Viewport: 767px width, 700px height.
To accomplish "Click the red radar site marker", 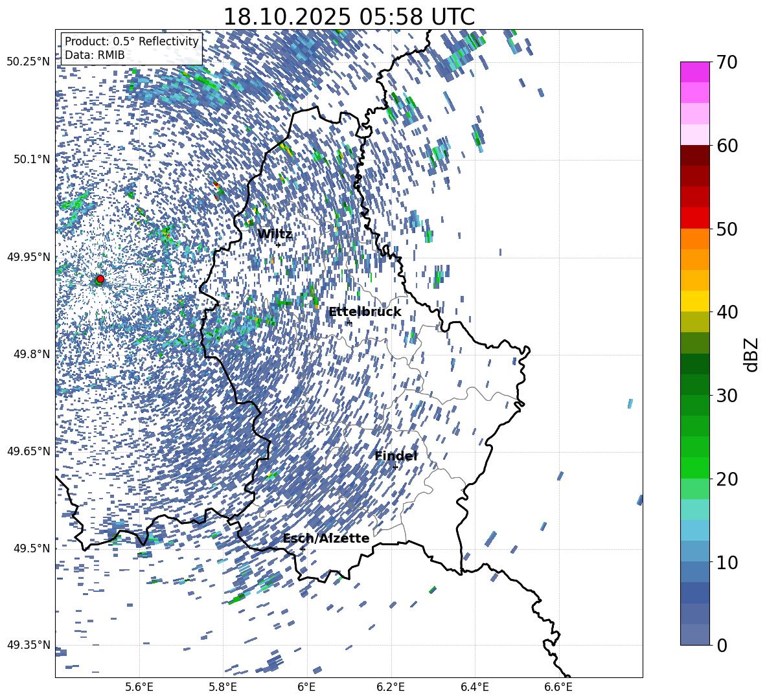I will point(100,279).
